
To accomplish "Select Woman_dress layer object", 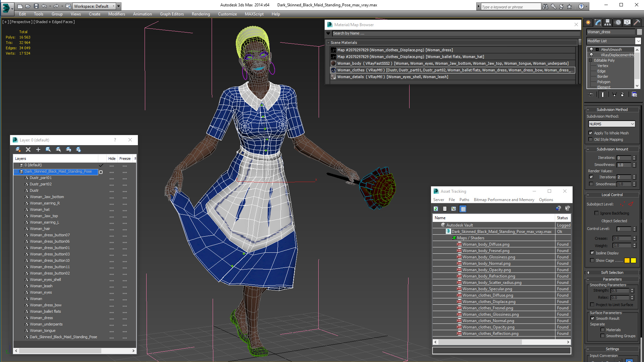I will click(41, 318).
